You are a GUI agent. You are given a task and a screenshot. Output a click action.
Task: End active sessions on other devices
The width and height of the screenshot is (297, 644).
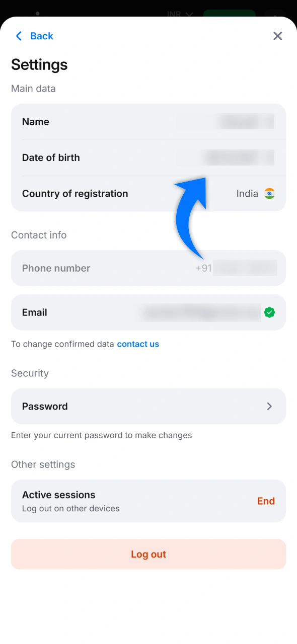click(266, 501)
